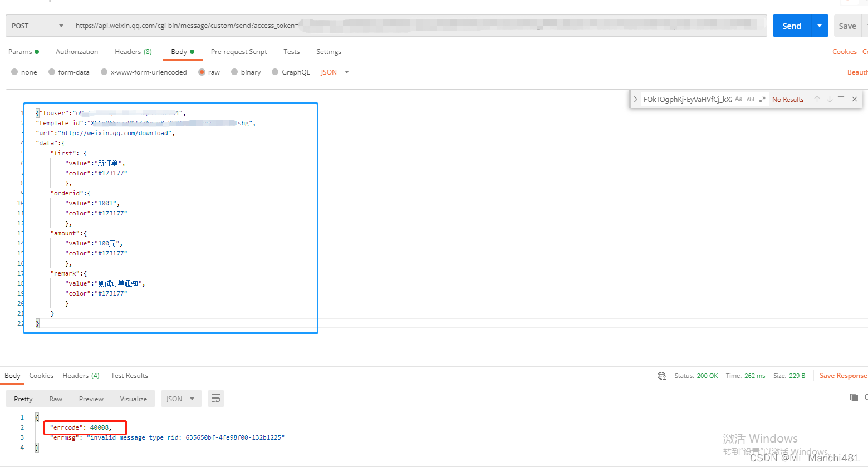Click Save Response

[843, 376]
